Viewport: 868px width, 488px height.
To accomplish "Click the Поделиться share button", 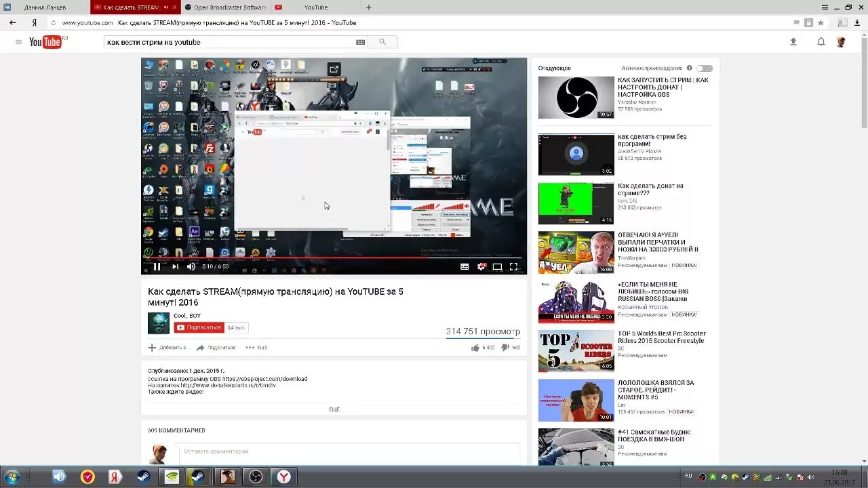I will click(x=216, y=348).
